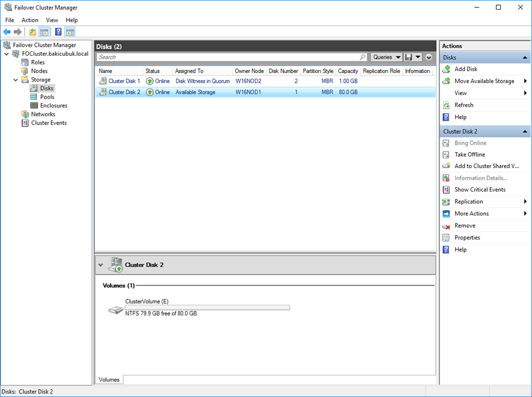Viewport: 532px width, 397px height.
Task: Click the Back arrow toolbar icon
Action: pos(7,32)
